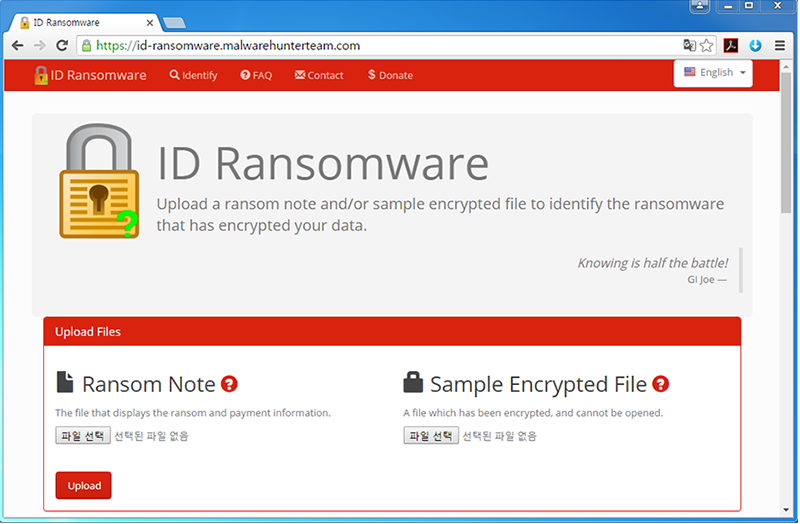Click the Sample Encrypted File help icon
Screen dimensions: 800x524
[x=661, y=384]
